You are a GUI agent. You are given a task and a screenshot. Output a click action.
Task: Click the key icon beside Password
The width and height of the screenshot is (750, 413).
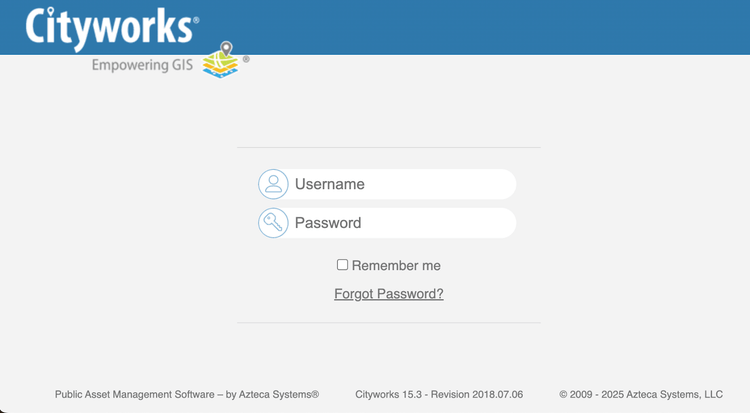pyautogui.click(x=273, y=223)
